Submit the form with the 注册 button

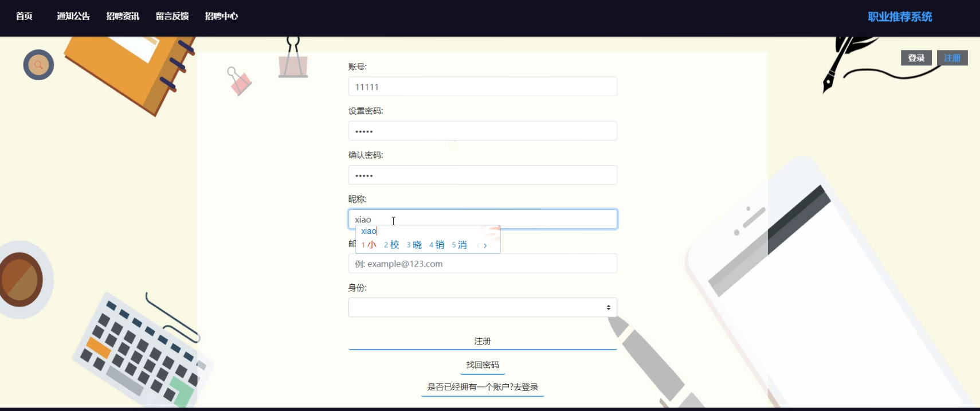click(x=483, y=341)
